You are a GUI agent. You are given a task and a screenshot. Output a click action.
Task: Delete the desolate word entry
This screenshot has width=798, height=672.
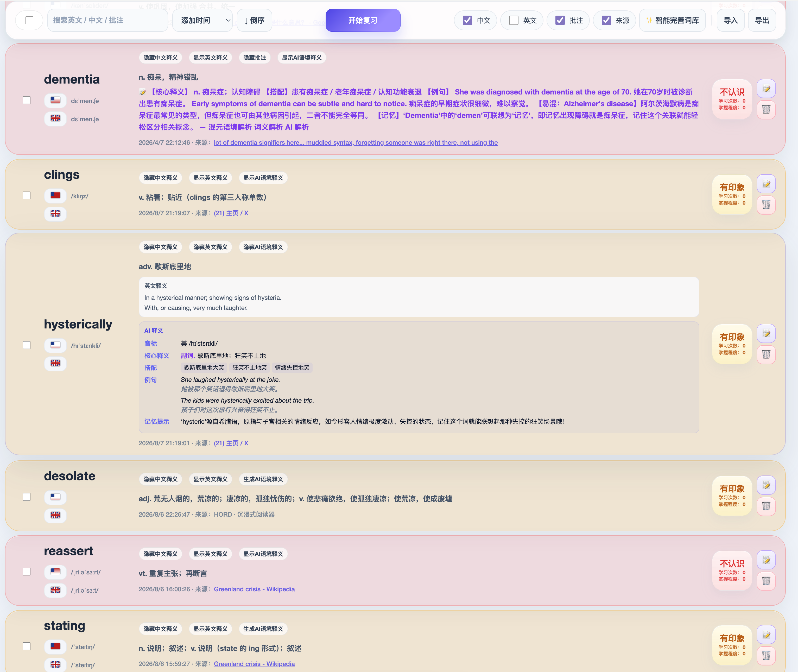pos(767,506)
